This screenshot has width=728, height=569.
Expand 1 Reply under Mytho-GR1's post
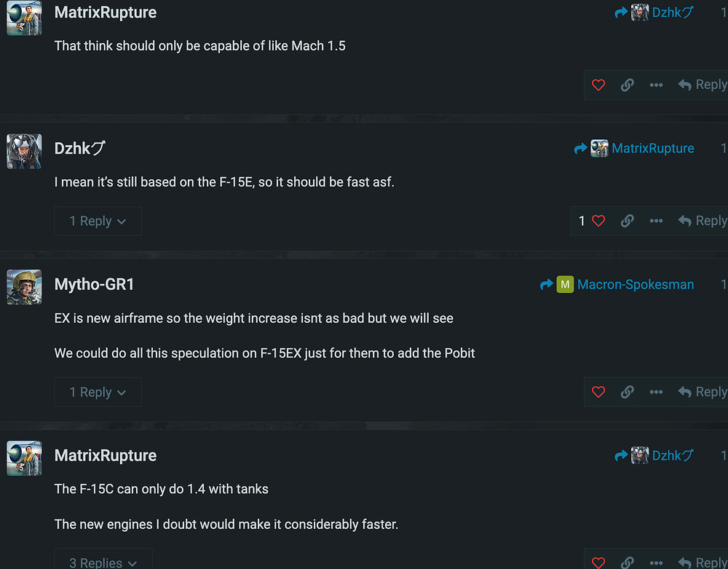(98, 392)
